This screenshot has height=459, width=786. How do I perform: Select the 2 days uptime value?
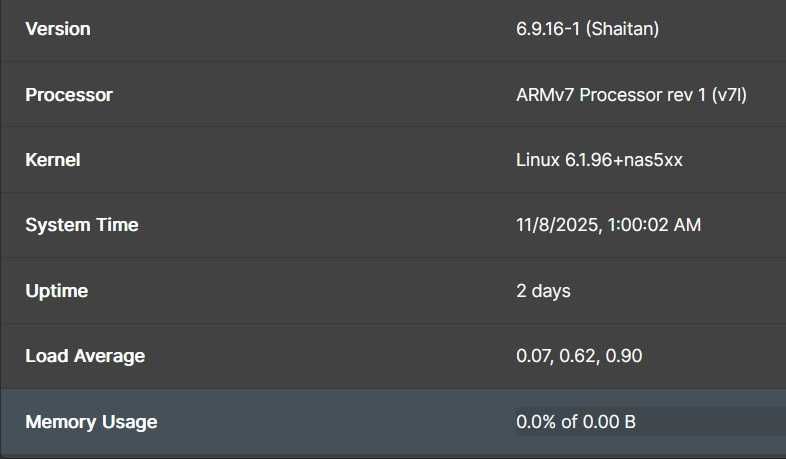click(543, 291)
